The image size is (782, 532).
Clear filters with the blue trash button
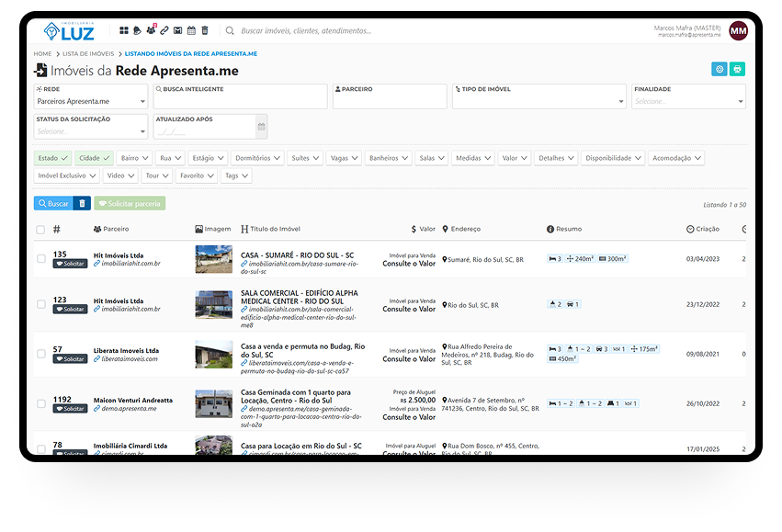click(83, 203)
